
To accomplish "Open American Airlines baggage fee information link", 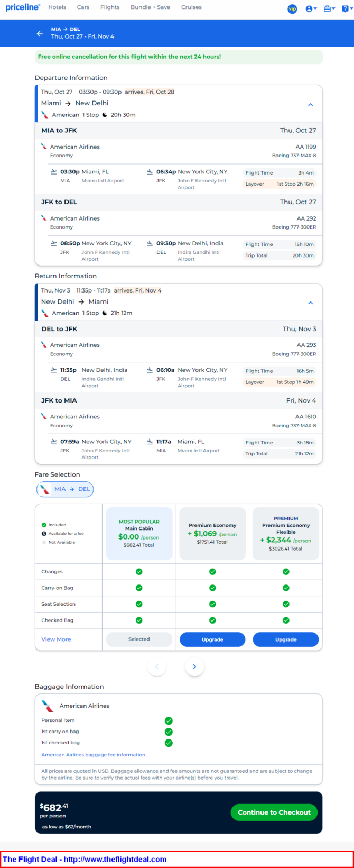I will click(x=94, y=755).
